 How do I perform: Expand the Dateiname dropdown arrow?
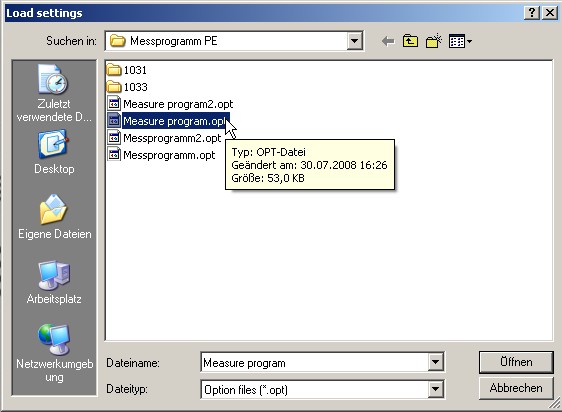tap(435, 362)
